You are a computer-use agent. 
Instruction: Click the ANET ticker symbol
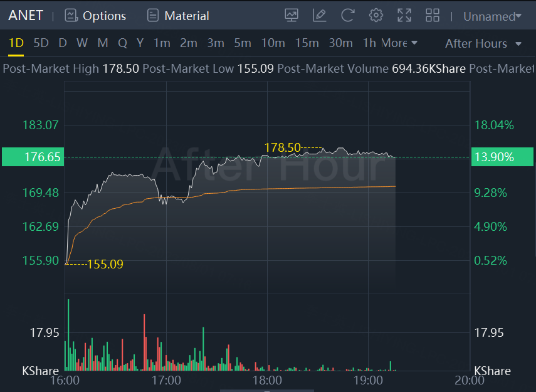coord(26,16)
